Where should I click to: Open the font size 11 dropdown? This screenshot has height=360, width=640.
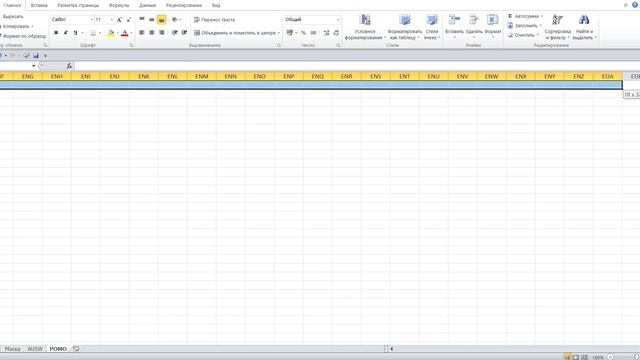coord(112,20)
